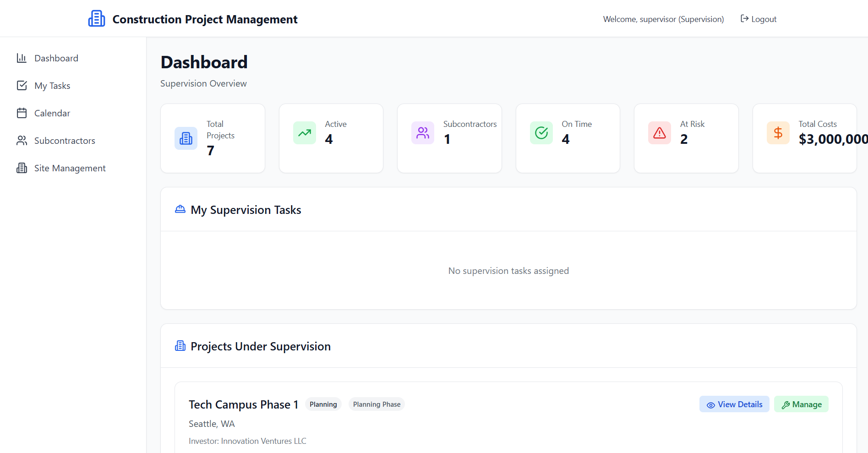
Task: Click the red At Risk warning icon
Action: [659, 133]
